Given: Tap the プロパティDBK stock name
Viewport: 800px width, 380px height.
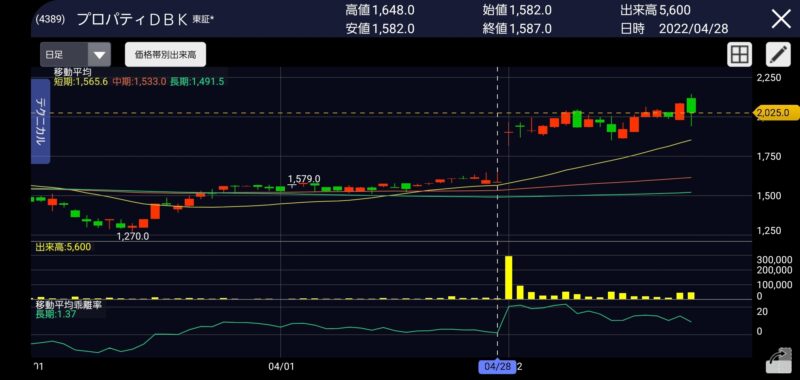Looking at the screenshot, I should [134, 19].
